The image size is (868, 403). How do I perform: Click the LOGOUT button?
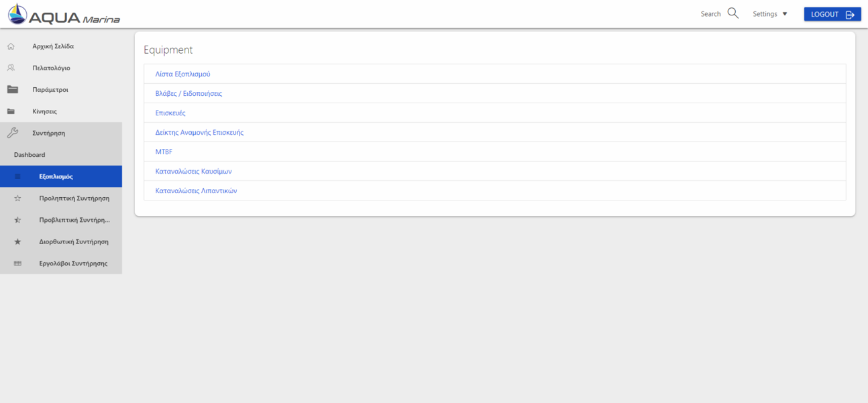832,14
